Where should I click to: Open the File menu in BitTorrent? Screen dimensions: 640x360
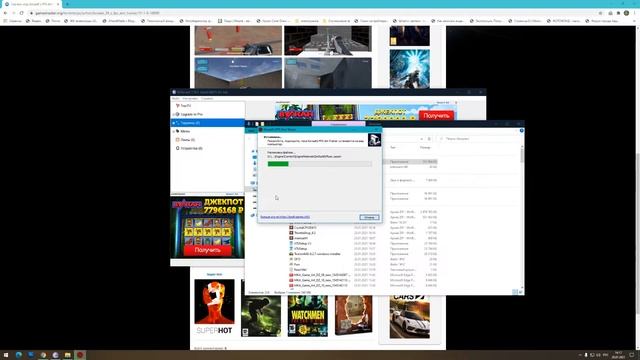coord(176,98)
